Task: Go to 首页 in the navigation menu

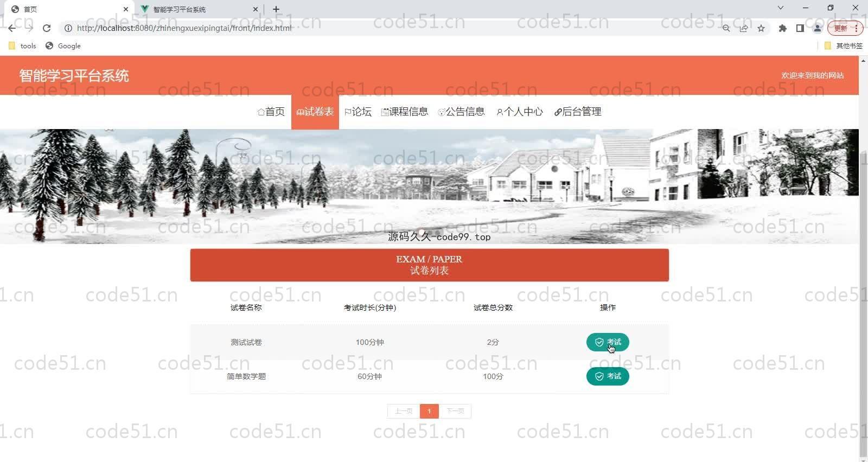Action: [x=271, y=112]
